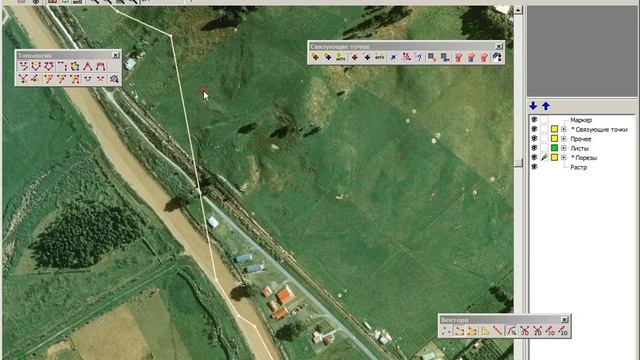Click the pencil edit icon on Порезы layer
This screenshot has height=360, width=640.
[544, 158]
